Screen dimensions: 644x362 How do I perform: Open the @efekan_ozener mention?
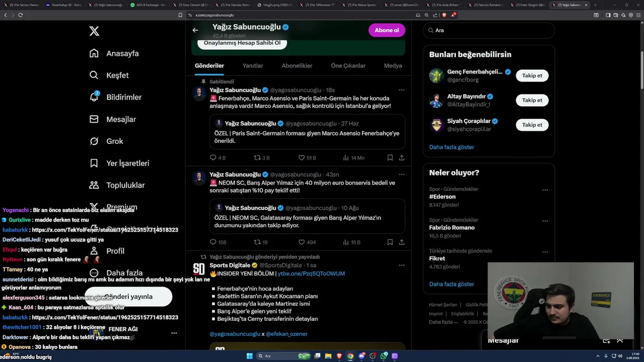click(x=287, y=334)
